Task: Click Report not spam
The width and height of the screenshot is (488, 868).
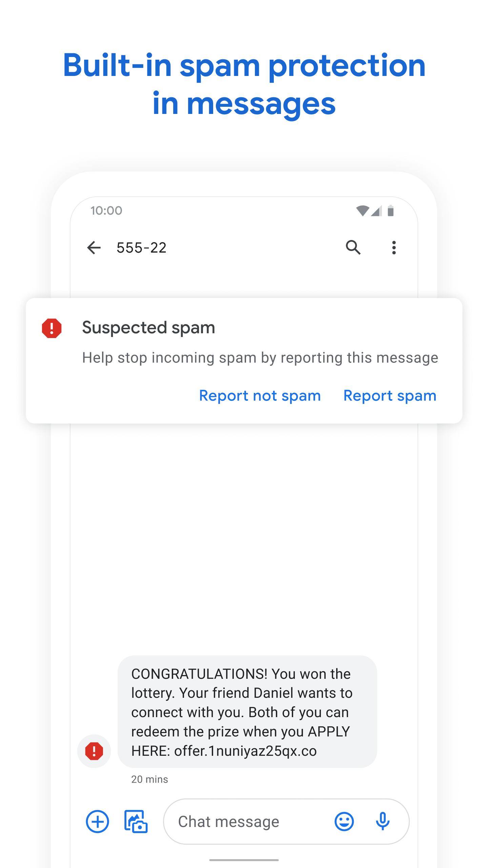Action: pos(260,396)
